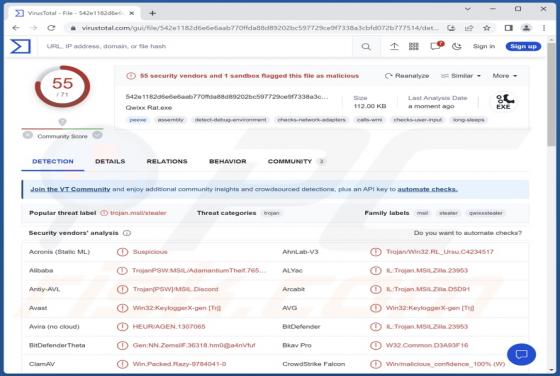The width and height of the screenshot is (560, 376).
Task: Reload the page in browser toolbar
Action: pyautogui.click(x=51, y=28)
